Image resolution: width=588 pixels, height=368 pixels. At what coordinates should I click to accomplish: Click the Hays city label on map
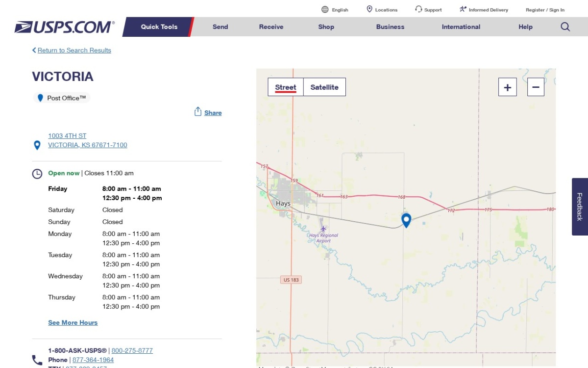(x=283, y=203)
